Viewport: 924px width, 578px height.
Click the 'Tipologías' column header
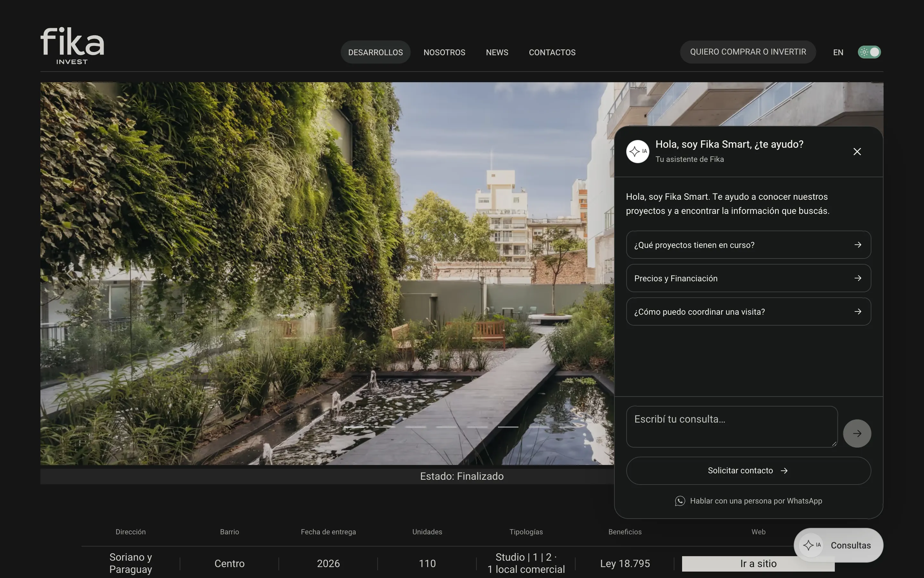[526, 532]
